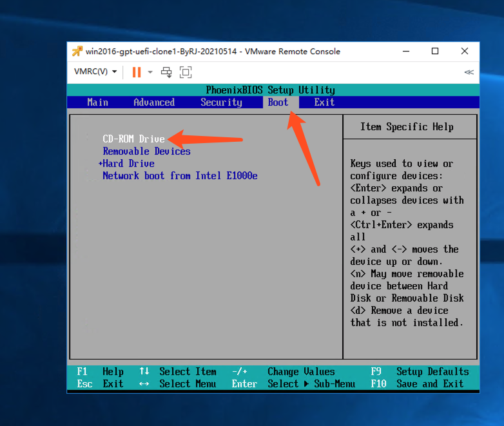Image resolution: width=504 pixels, height=426 pixels.
Task: Switch to the Advanced BIOS tab
Action: pyautogui.click(x=154, y=102)
